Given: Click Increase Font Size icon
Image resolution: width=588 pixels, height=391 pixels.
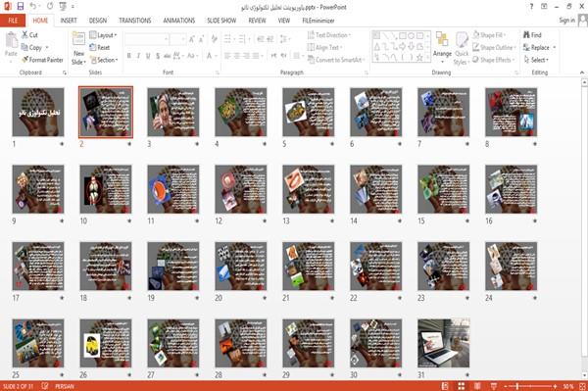Looking at the screenshot, I should pos(192,38).
